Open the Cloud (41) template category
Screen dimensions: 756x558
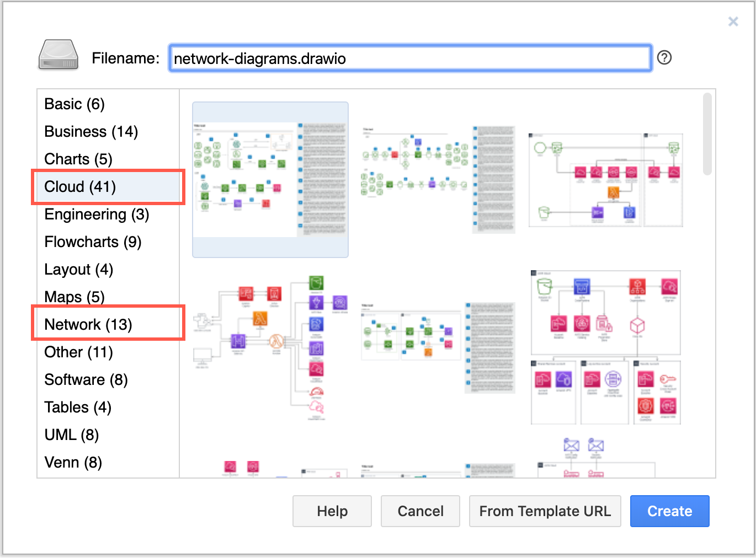[79, 186]
